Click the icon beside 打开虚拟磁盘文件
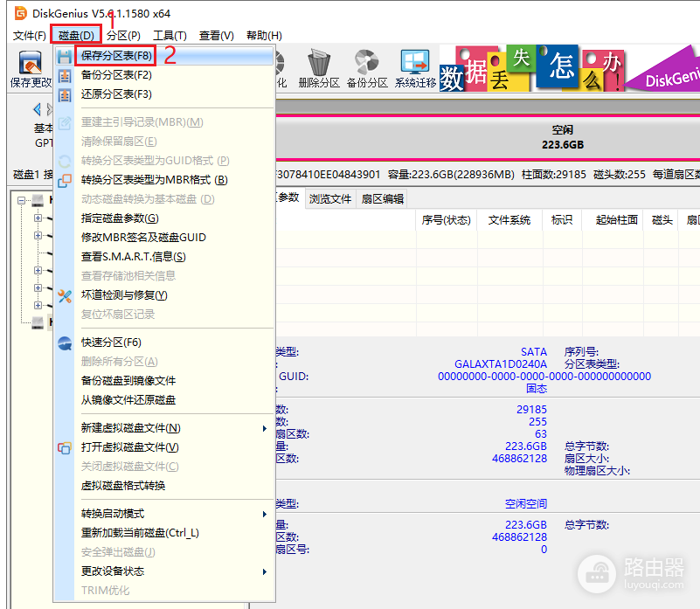700x609 pixels. pos(65,448)
